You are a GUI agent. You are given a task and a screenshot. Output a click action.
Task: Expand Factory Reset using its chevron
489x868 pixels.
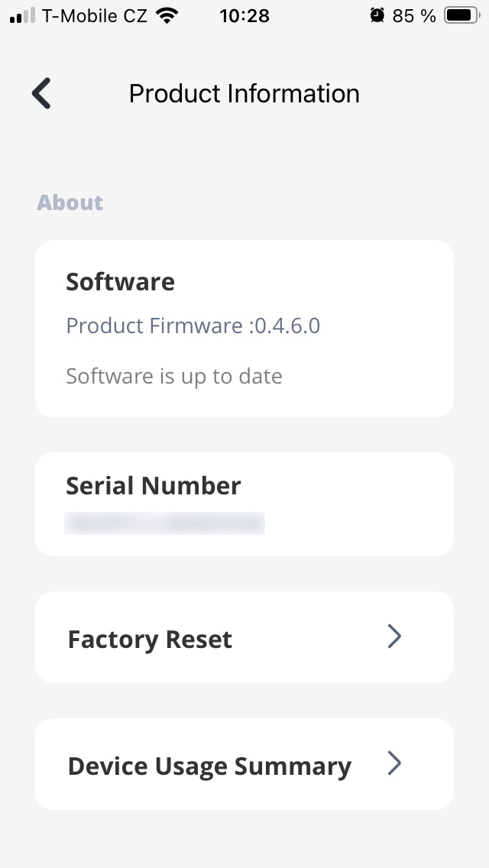coord(394,636)
